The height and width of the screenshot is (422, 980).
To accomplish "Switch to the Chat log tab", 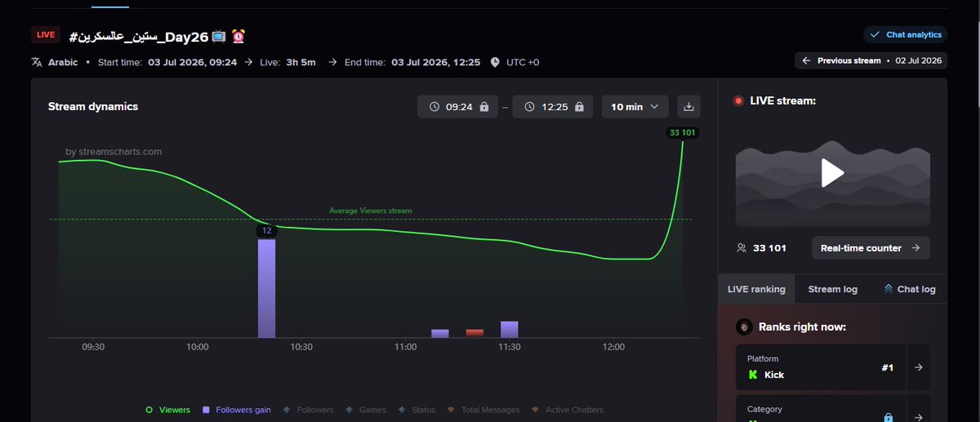I will [x=909, y=289].
